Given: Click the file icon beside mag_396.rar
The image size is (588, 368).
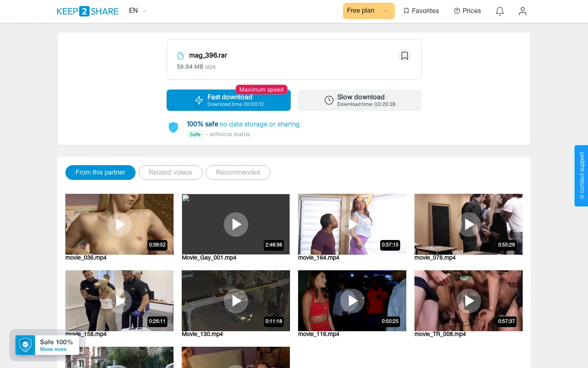Looking at the screenshot, I should pos(180,56).
